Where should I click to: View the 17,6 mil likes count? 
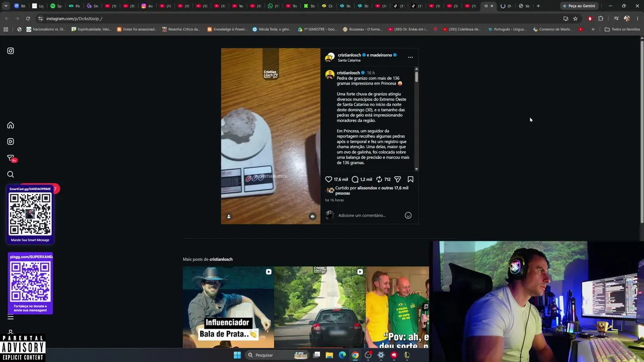click(341, 179)
